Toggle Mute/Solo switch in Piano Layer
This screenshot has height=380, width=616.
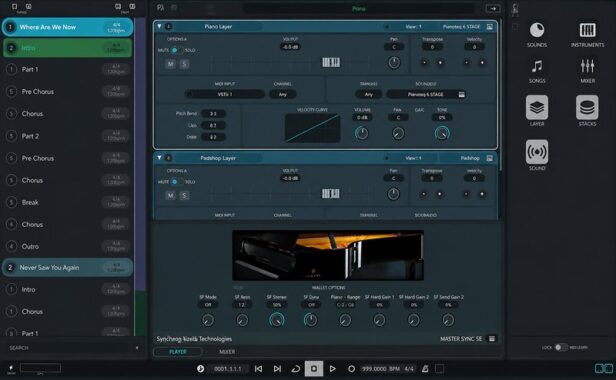click(177, 50)
